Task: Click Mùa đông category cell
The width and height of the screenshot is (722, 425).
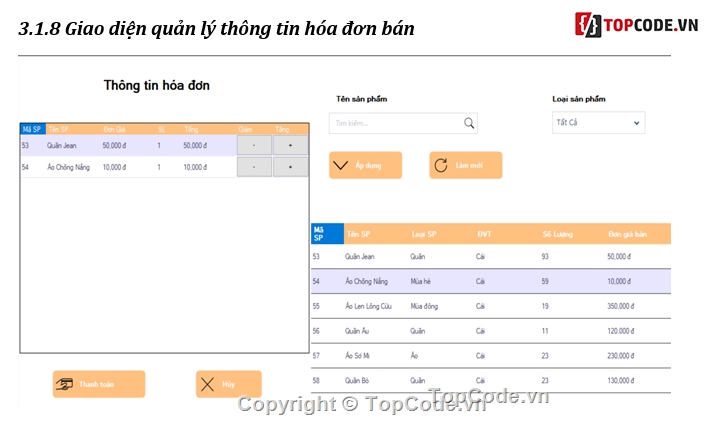Action: pyautogui.click(x=424, y=306)
